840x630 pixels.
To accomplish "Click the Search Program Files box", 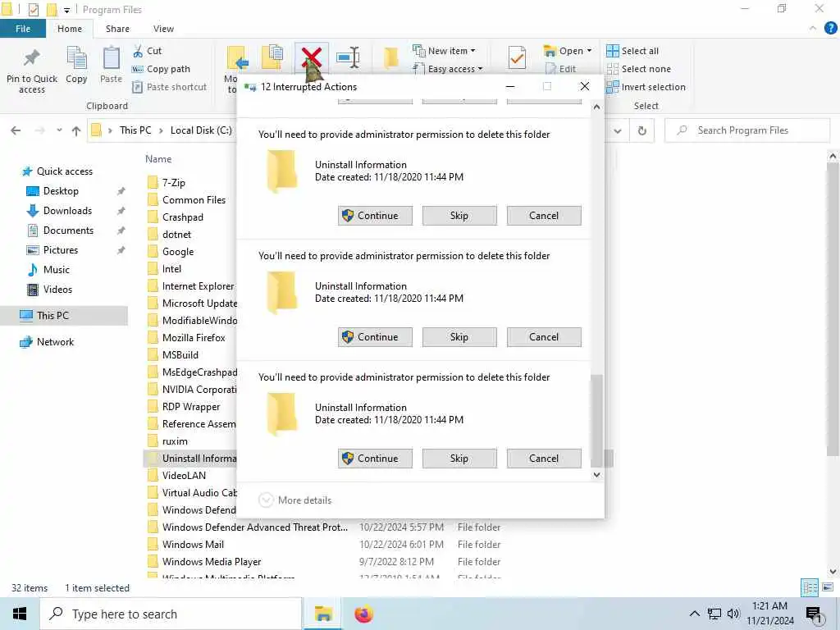I will (746, 130).
